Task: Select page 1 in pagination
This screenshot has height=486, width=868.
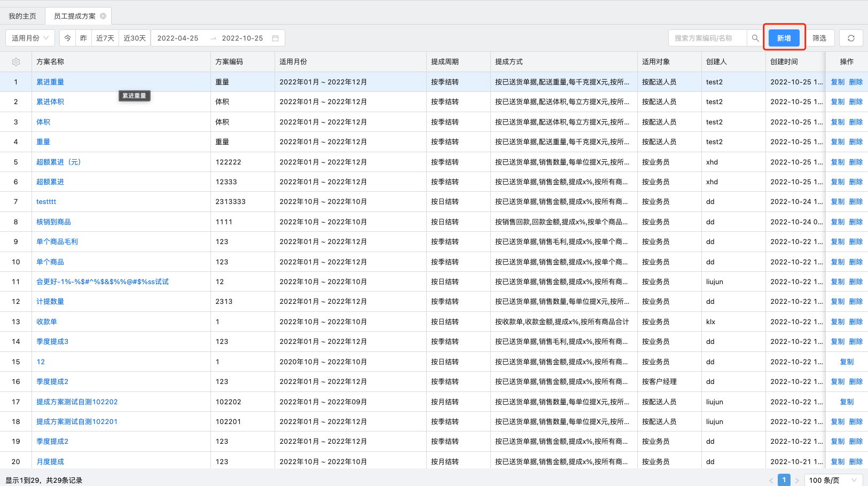Action: 784,480
